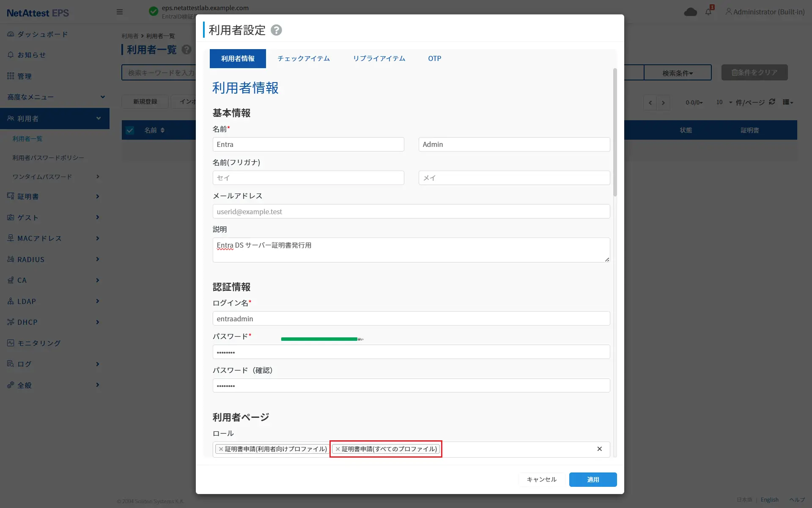Click the cloud status icon in header
Viewport: 812px width, 508px height.
(x=690, y=12)
